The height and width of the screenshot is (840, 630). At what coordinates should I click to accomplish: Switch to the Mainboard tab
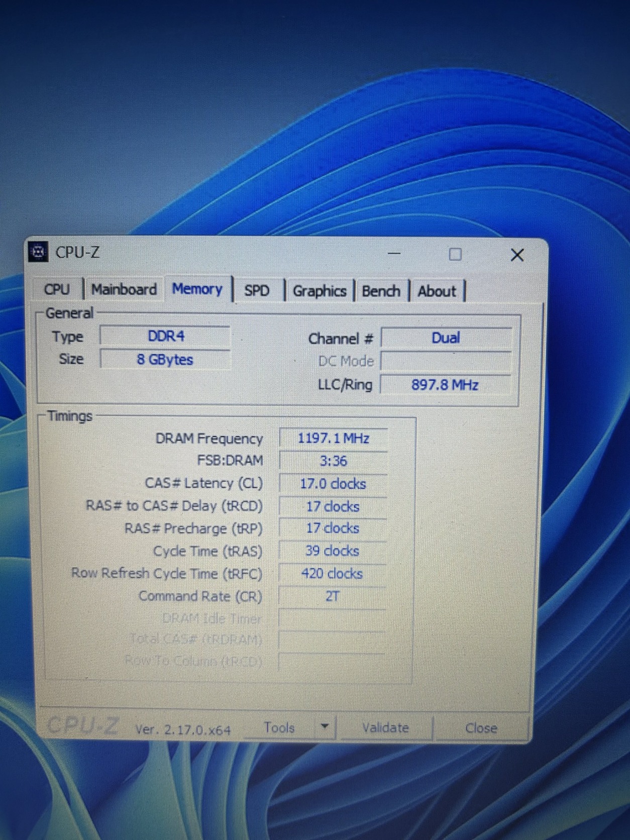124,289
